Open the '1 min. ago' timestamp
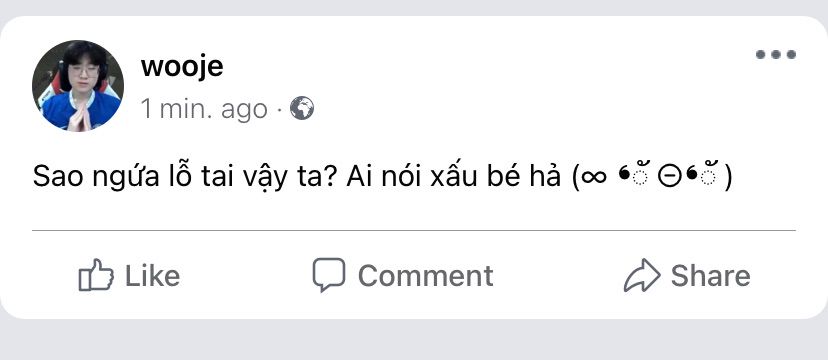The height and width of the screenshot is (360, 828). (x=204, y=109)
